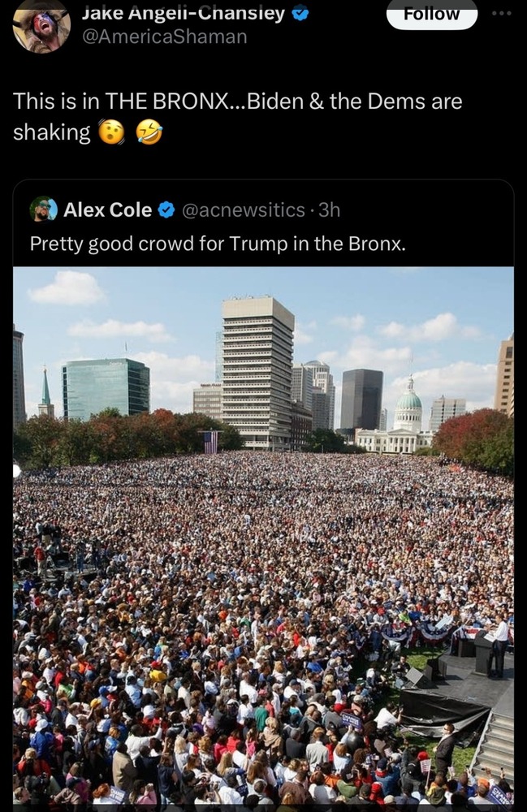
Task: Click Alex Cole's verified checkmark badge
Action: click(166, 210)
